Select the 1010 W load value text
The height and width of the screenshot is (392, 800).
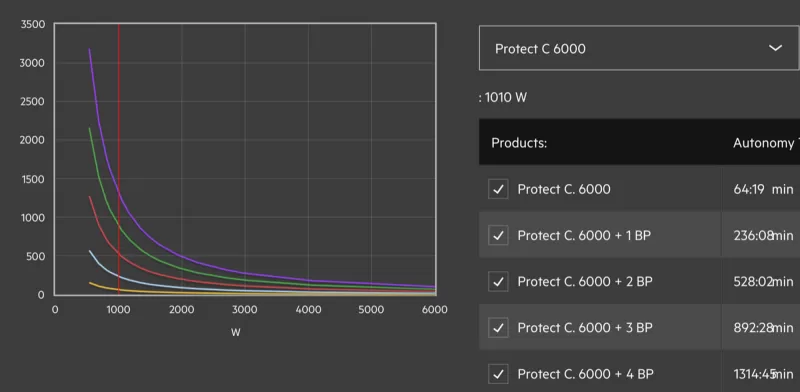[505, 97]
